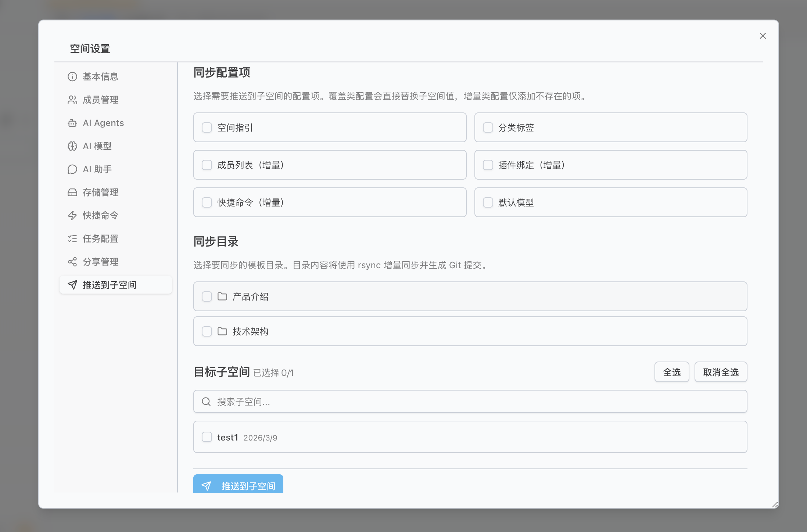The image size is (807, 532).
Task: Toggle the 默认模型 checkbox
Action: pyautogui.click(x=488, y=202)
